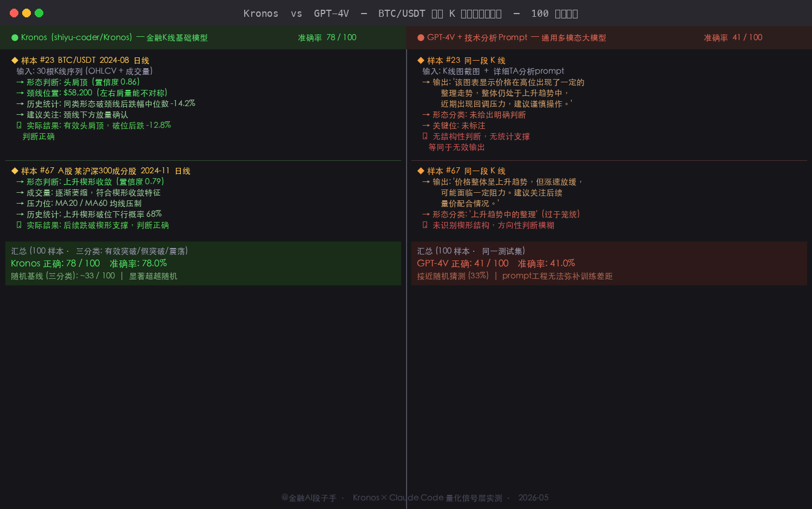Click Kronos summary '汇总 (100 样本 · 三分类' line
Viewport: 812px width, 509px height.
[100, 251]
